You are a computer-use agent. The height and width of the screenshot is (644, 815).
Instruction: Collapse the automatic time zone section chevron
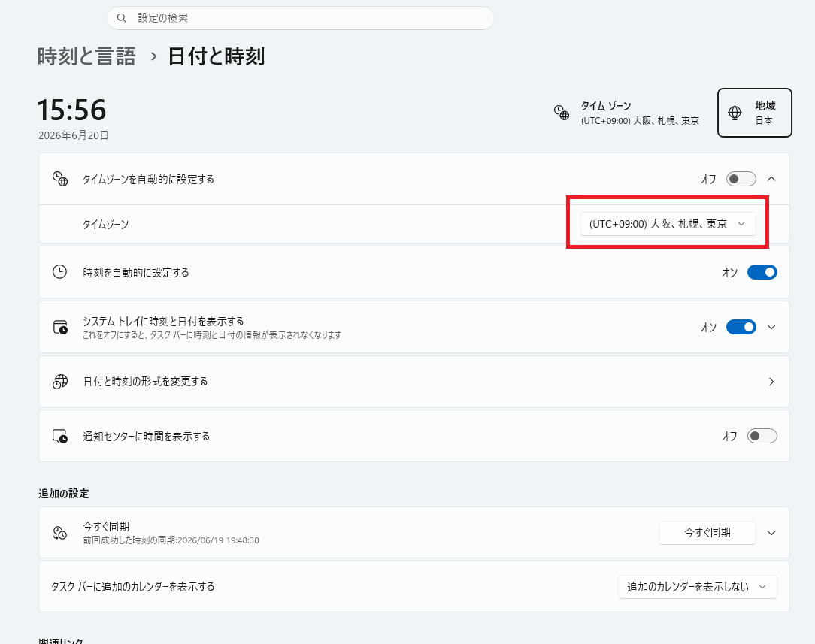click(771, 179)
